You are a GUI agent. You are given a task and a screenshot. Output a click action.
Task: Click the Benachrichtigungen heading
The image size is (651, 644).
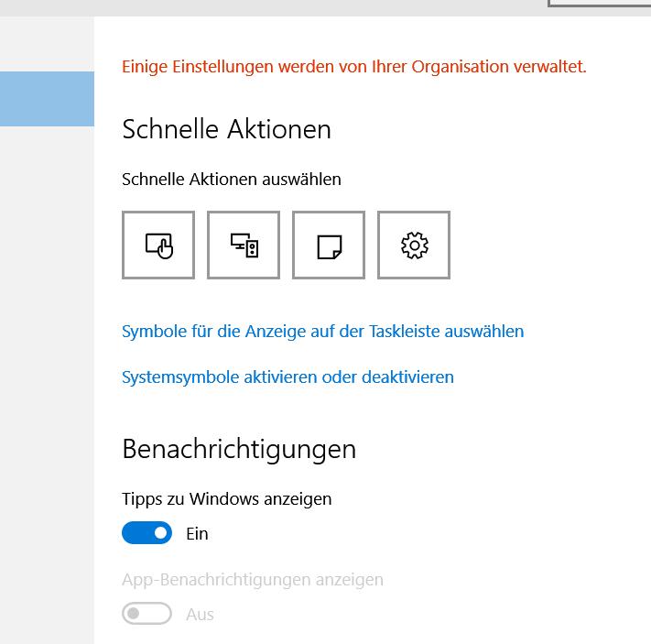click(239, 450)
